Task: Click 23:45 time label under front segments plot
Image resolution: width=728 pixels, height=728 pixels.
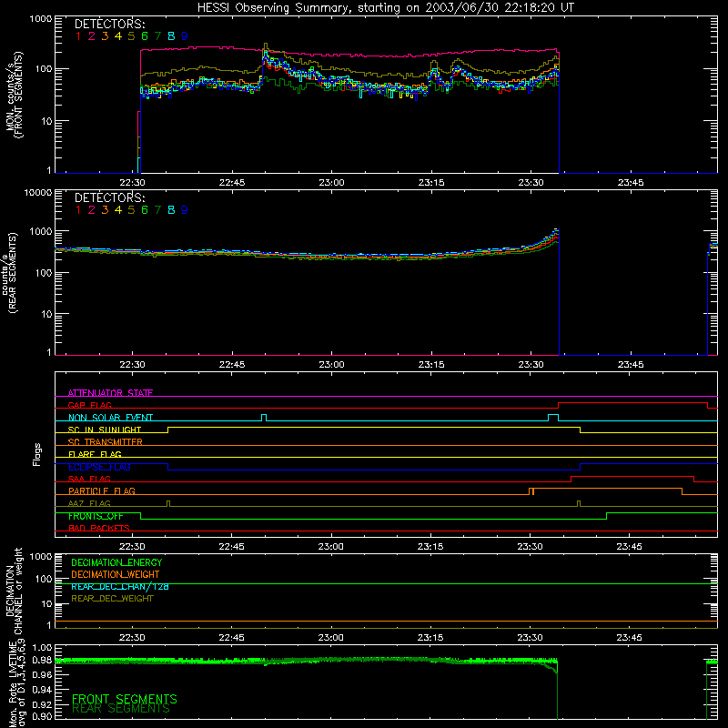Action: pos(631,183)
